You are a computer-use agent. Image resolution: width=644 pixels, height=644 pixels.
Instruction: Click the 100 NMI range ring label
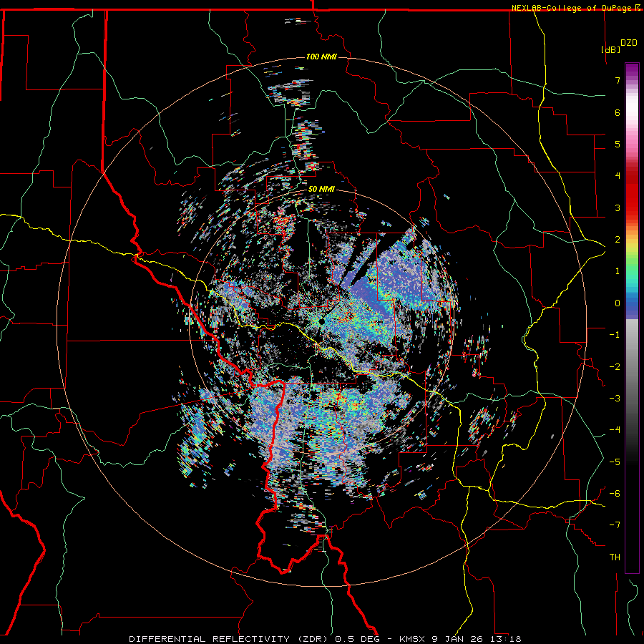pyautogui.click(x=321, y=57)
